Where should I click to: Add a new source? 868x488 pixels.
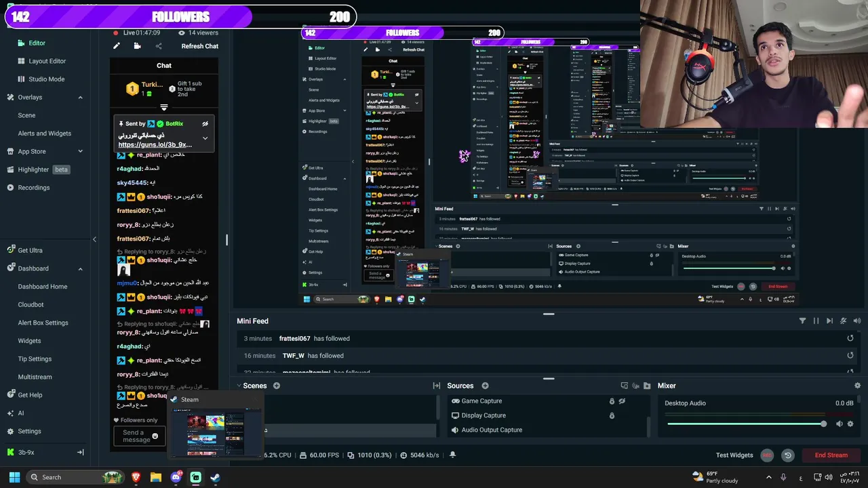pyautogui.click(x=485, y=386)
